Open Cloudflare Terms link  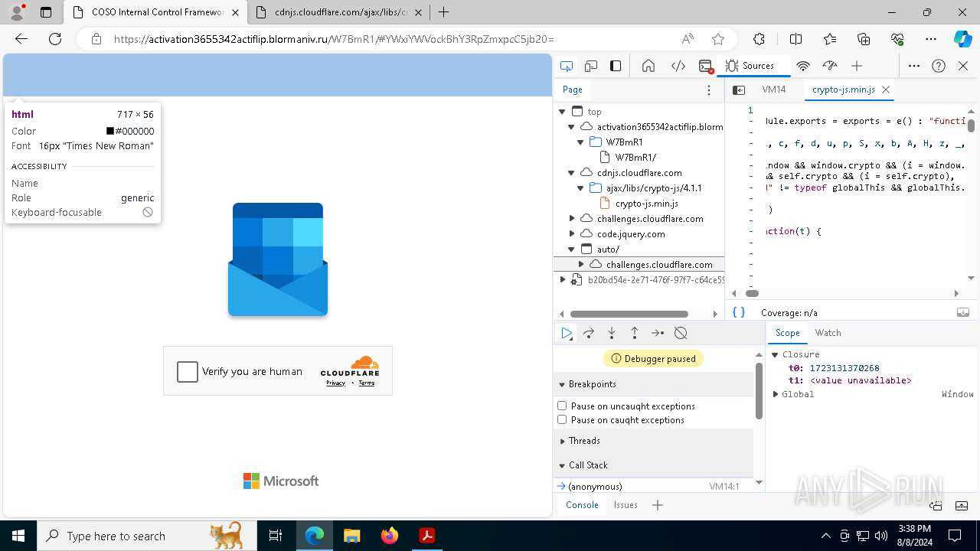(367, 383)
